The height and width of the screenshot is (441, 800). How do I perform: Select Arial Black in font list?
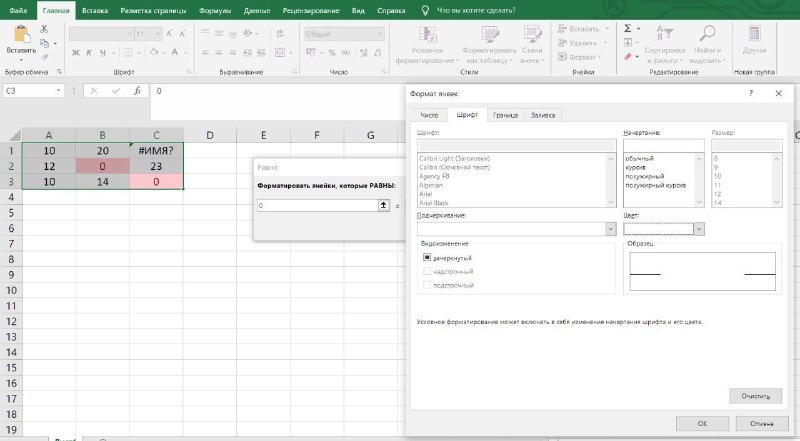[x=434, y=203]
